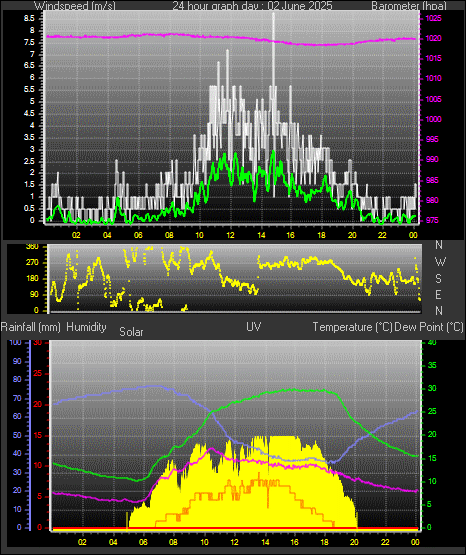The image size is (466, 555).
Task: Click the 24 hour graph day title
Action: [252, 5]
